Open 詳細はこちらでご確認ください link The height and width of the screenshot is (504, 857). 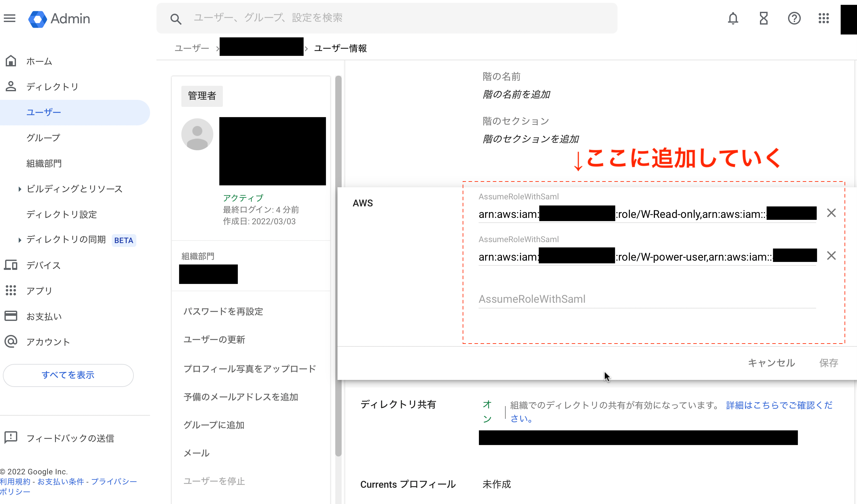[x=672, y=411]
